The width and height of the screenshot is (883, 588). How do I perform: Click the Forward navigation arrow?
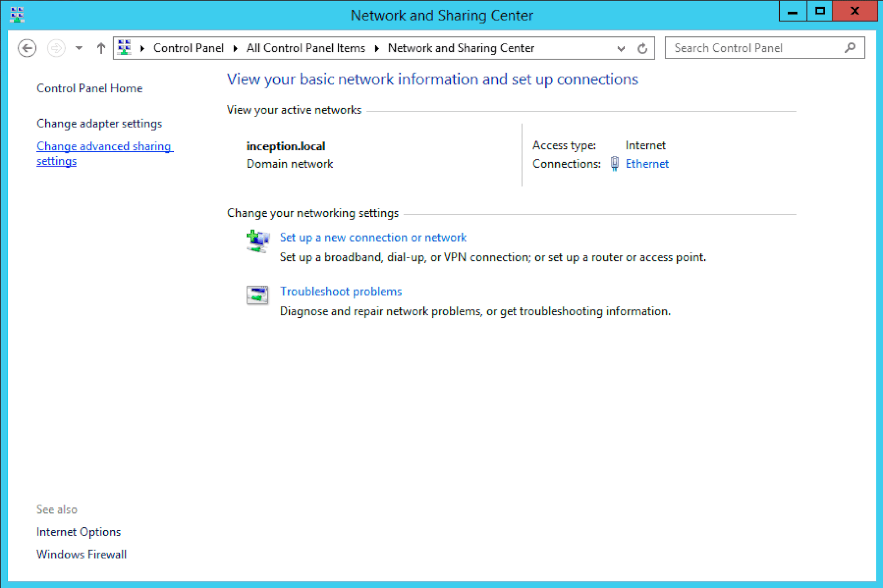56,48
